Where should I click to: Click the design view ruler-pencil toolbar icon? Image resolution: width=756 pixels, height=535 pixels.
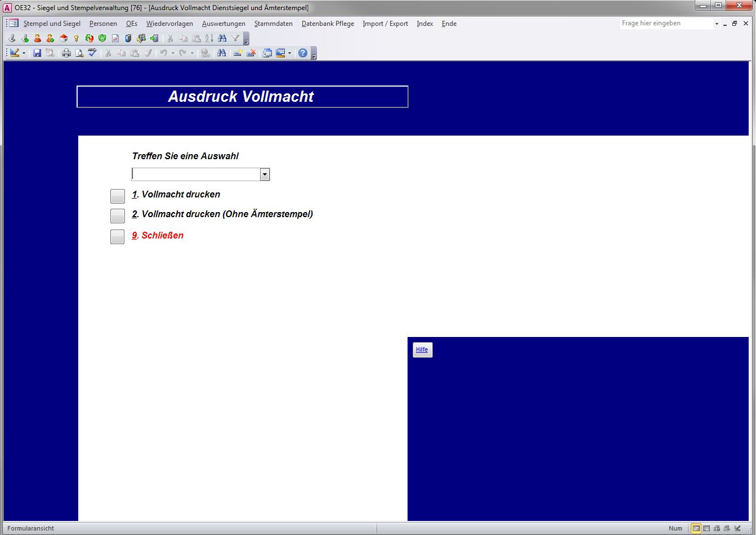click(15, 53)
